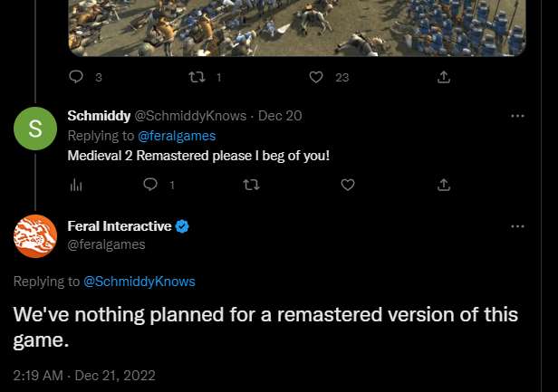This screenshot has width=558, height=392.
Task: Retweet the top tweet with the battle image
Action: click(195, 78)
